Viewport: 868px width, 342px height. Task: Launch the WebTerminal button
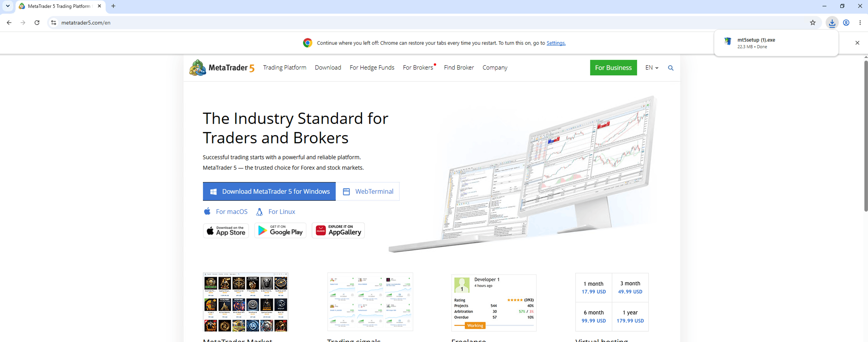[x=368, y=191]
